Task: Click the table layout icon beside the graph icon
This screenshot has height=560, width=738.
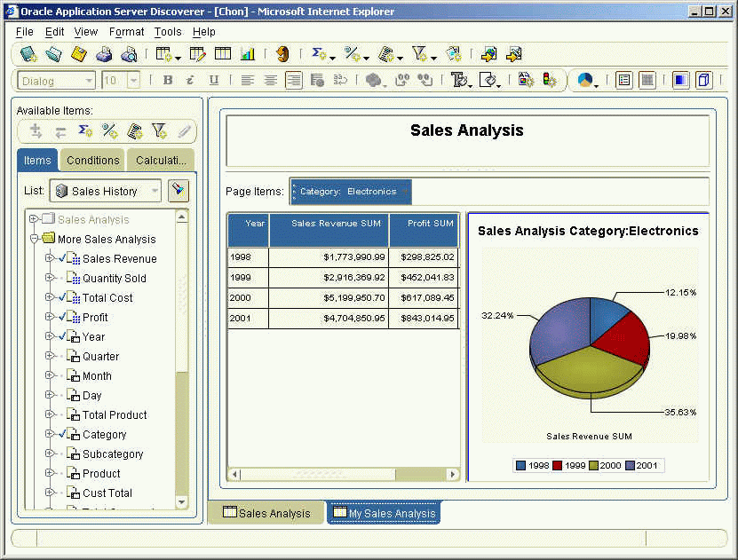Action: [x=223, y=53]
